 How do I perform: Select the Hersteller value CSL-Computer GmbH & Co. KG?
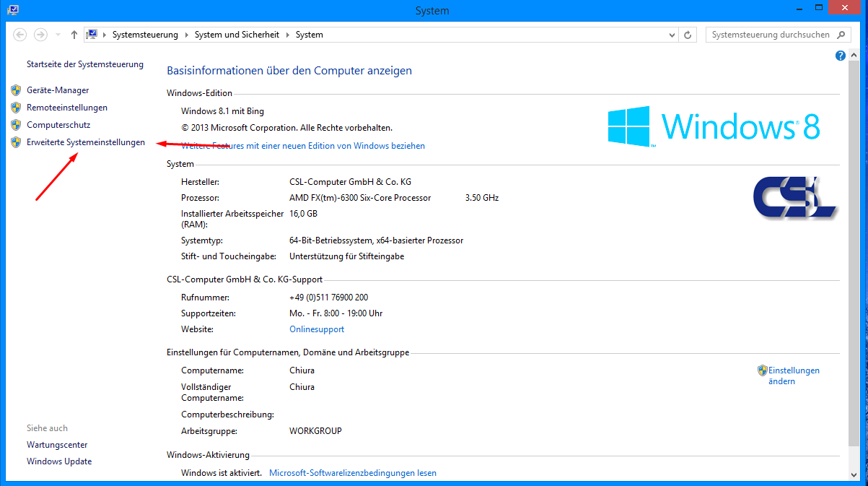tap(350, 182)
